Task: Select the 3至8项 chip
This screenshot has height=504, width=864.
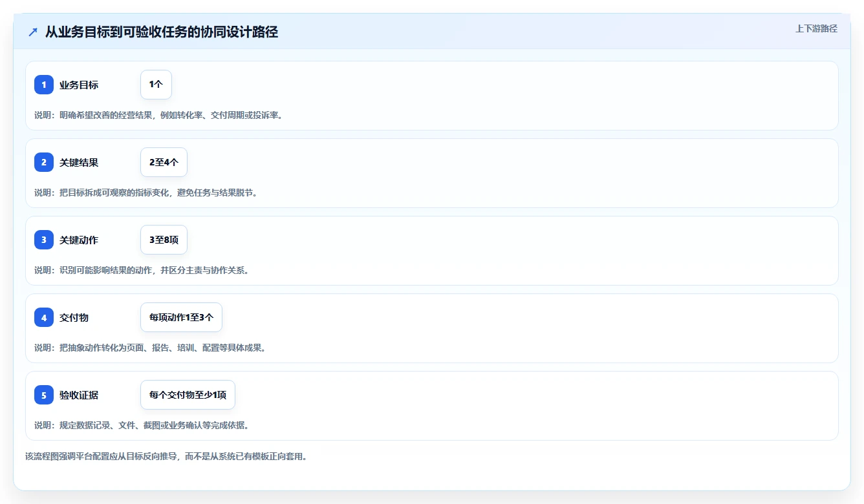Action: [164, 240]
